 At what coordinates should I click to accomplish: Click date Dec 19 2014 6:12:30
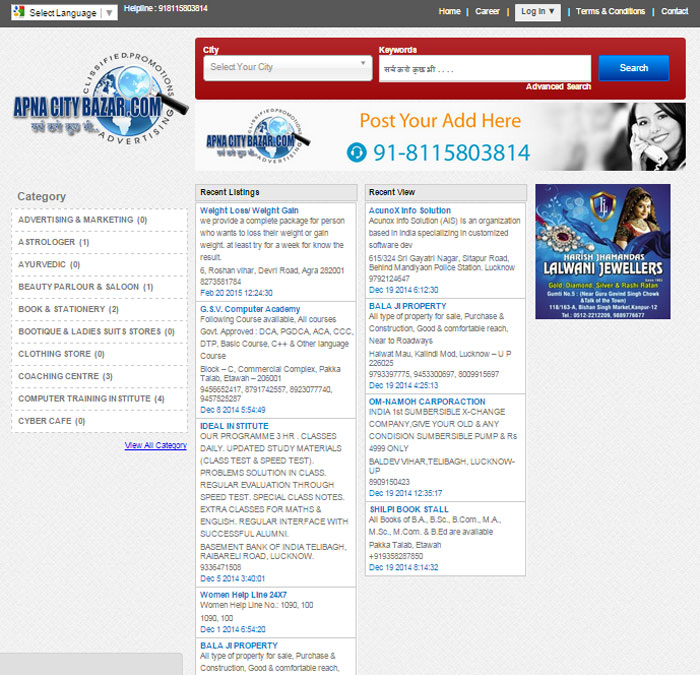[403, 290]
